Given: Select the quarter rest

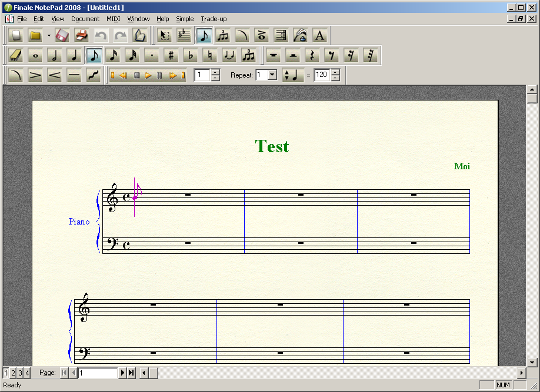Looking at the screenshot, I should pyautogui.click(x=312, y=55).
